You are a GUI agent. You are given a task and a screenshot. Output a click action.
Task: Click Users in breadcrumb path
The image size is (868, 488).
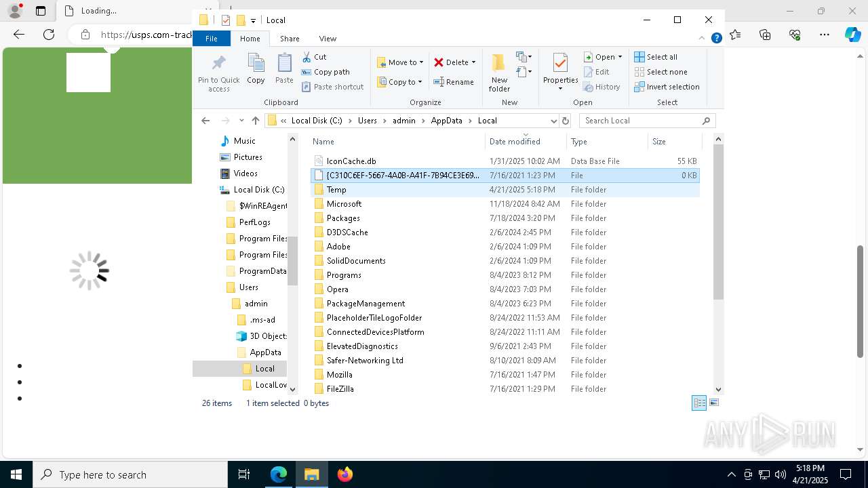368,121
